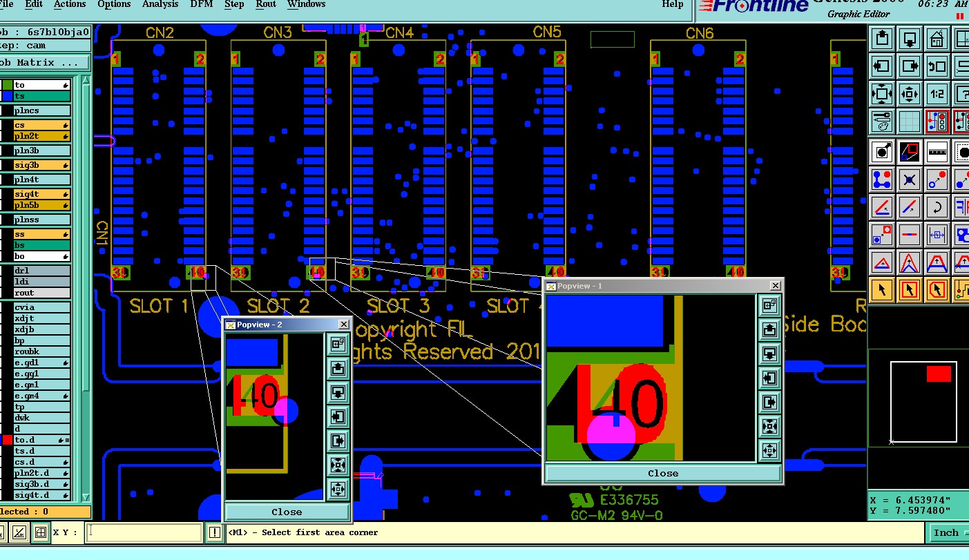This screenshot has width=969, height=560.
Task: Click the exclamation mark status icon
Action: click(215, 532)
